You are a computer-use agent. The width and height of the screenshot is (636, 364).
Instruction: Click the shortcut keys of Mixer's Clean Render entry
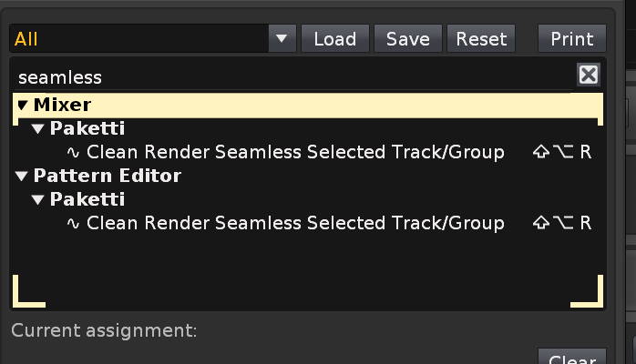[x=562, y=152]
